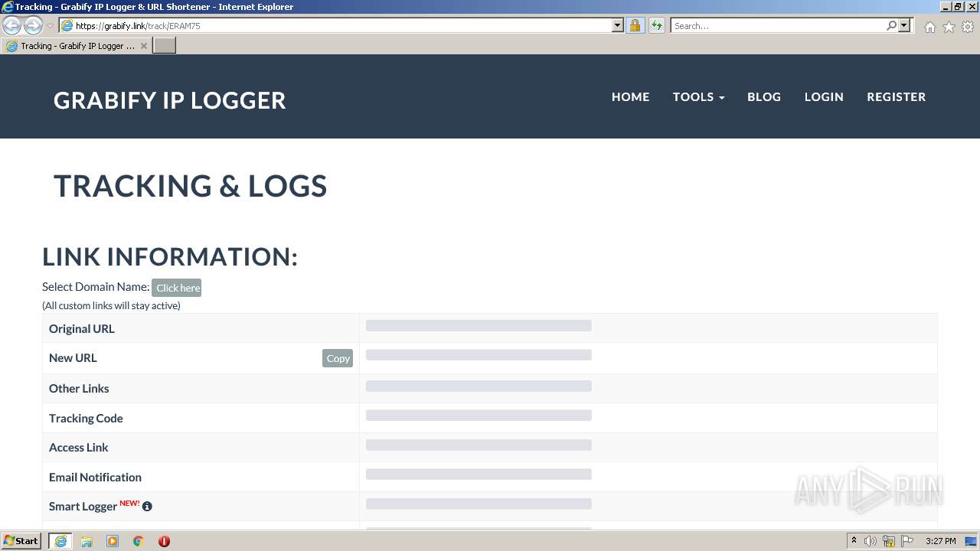The height and width of the screenshot is (551, 980).
Task: Click the 'LINK INFORMATION:' heading
Action: 170,256
